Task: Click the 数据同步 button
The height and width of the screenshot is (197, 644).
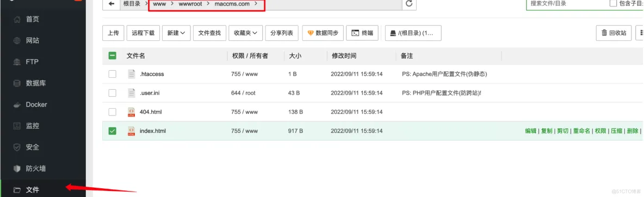Action: [323, 33]
